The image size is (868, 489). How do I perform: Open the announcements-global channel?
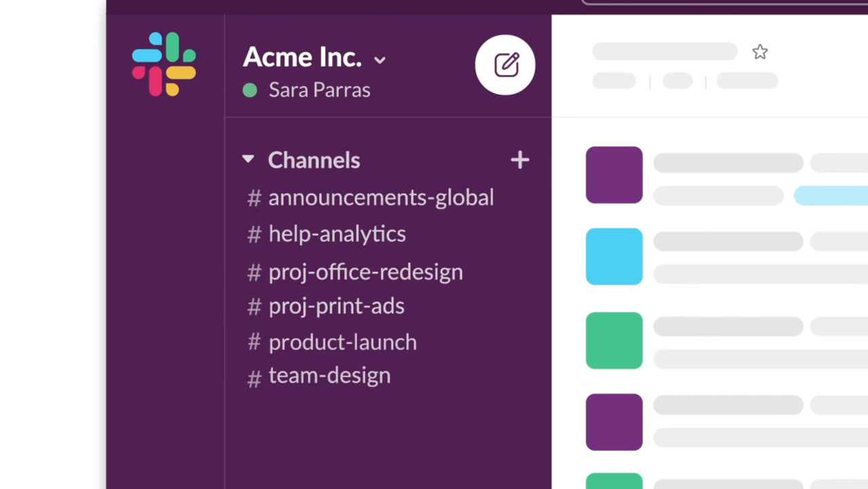(381, 198)
